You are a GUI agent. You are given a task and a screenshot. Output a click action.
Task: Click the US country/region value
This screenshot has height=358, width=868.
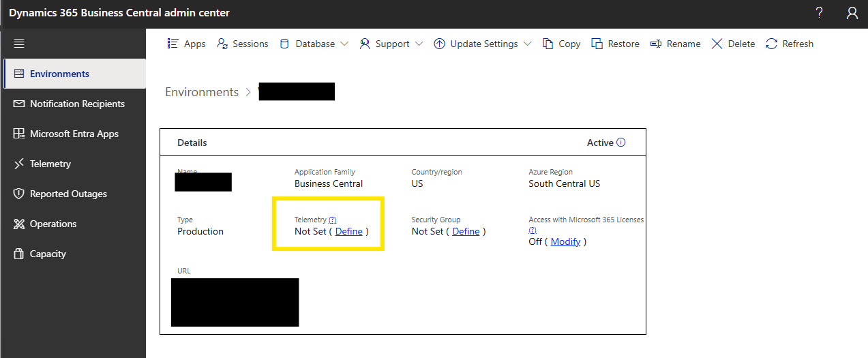coord(417,183)
